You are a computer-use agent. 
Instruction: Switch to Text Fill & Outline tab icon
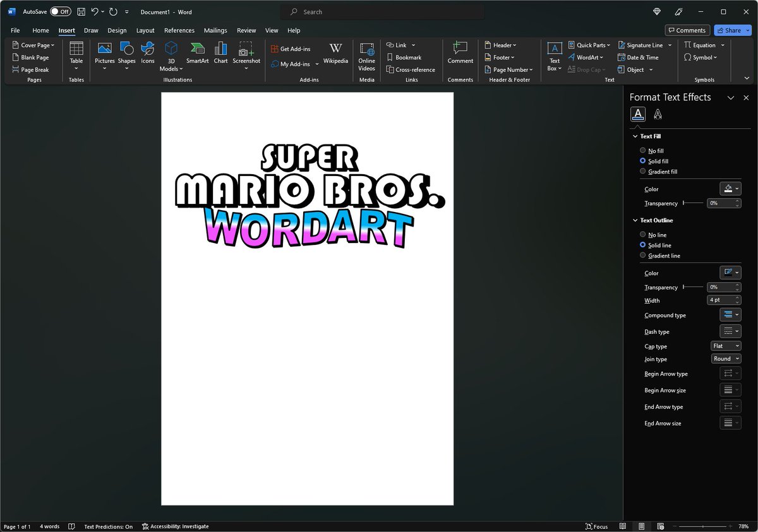(638, 114)
